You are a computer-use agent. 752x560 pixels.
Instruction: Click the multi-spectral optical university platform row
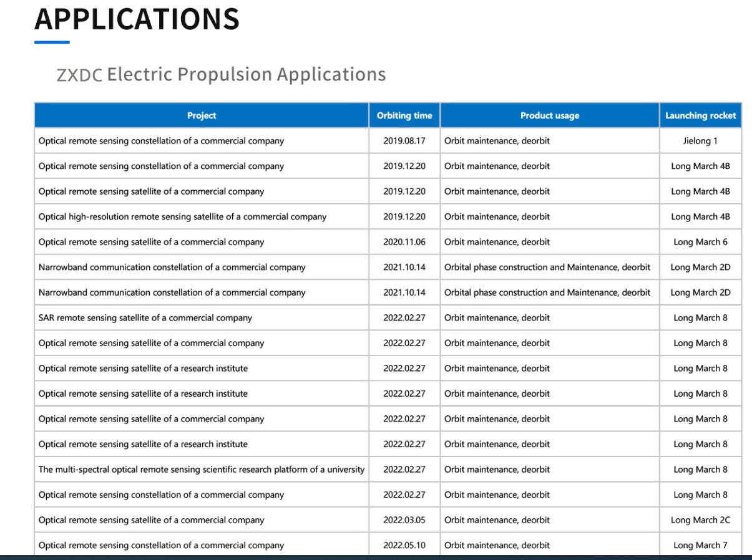tap(202, 470)
